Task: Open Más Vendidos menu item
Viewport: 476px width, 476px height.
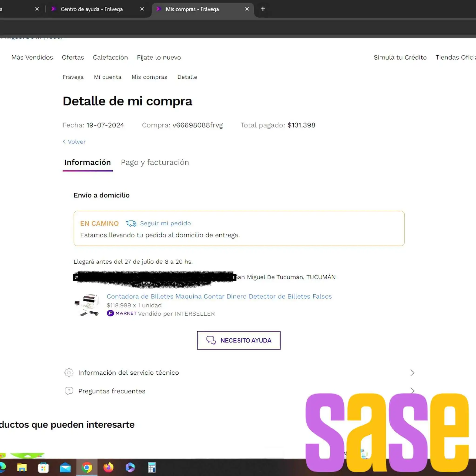Action: pyautogui.click(x=32, y=57)
